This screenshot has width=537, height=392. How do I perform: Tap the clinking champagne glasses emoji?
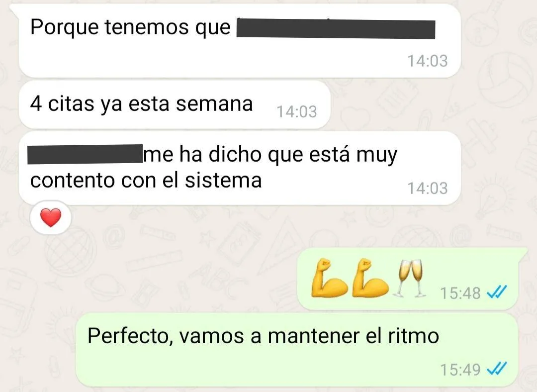[411, 278]
